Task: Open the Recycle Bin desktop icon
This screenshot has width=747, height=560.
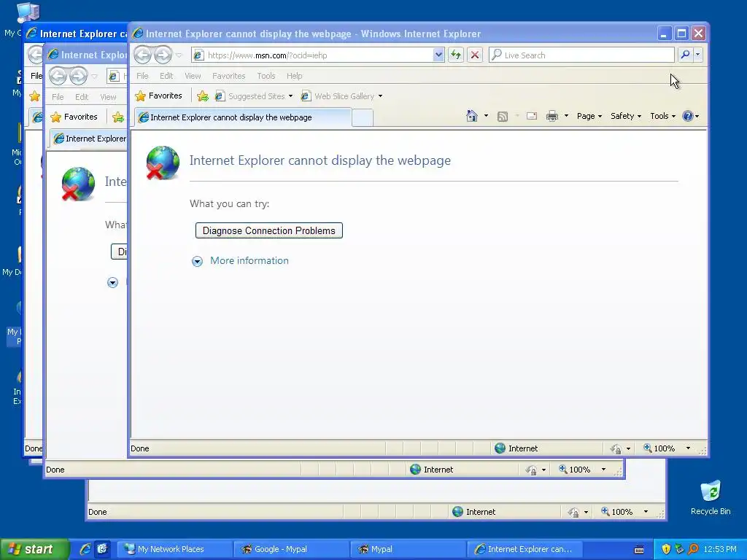Action: click(x=711, y=497)
